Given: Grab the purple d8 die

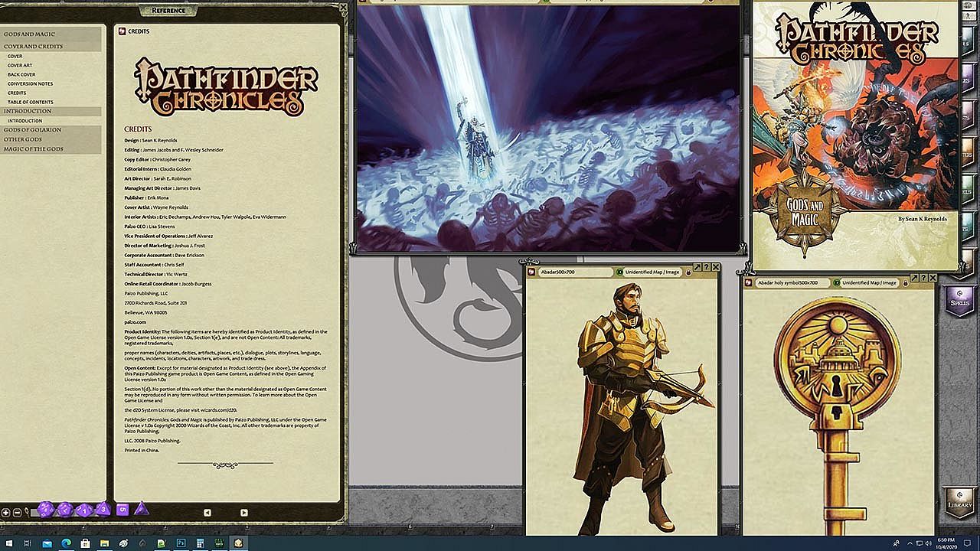Looking at the screenshot, I should tap(102, 509).
